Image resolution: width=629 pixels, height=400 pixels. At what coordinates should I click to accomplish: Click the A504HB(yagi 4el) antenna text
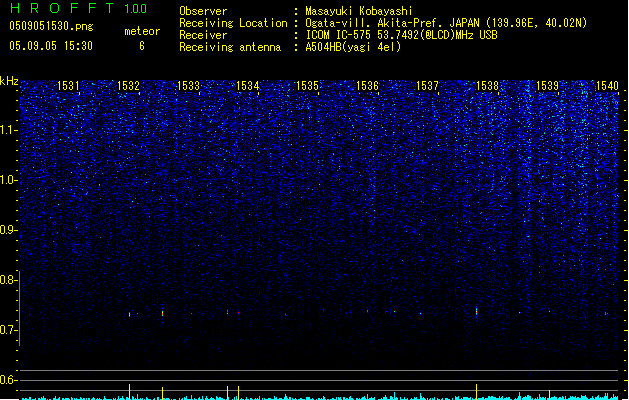click(x=353, y=47)
